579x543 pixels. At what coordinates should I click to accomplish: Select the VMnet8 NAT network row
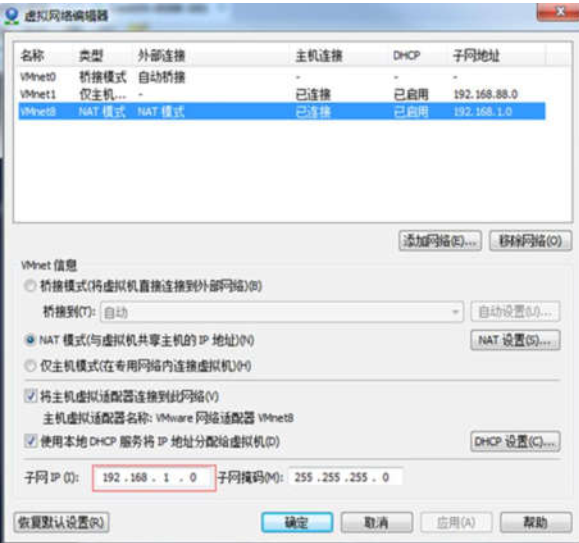coord(282,111)
